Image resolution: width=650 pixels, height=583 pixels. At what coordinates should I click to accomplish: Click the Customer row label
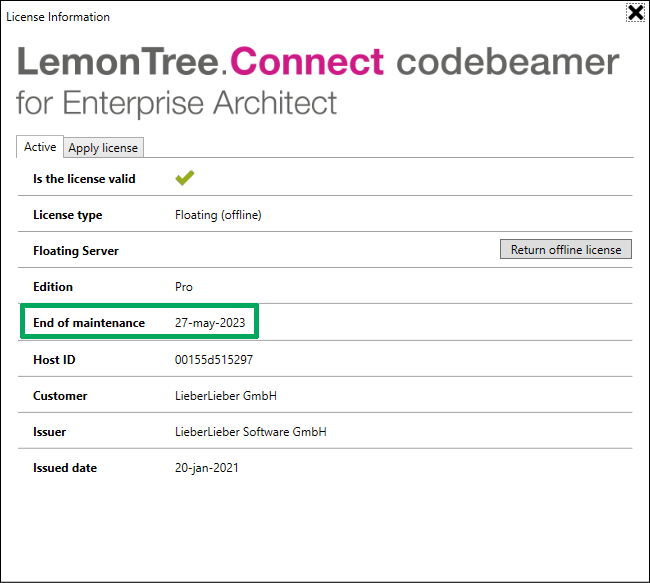pos(60,396)
